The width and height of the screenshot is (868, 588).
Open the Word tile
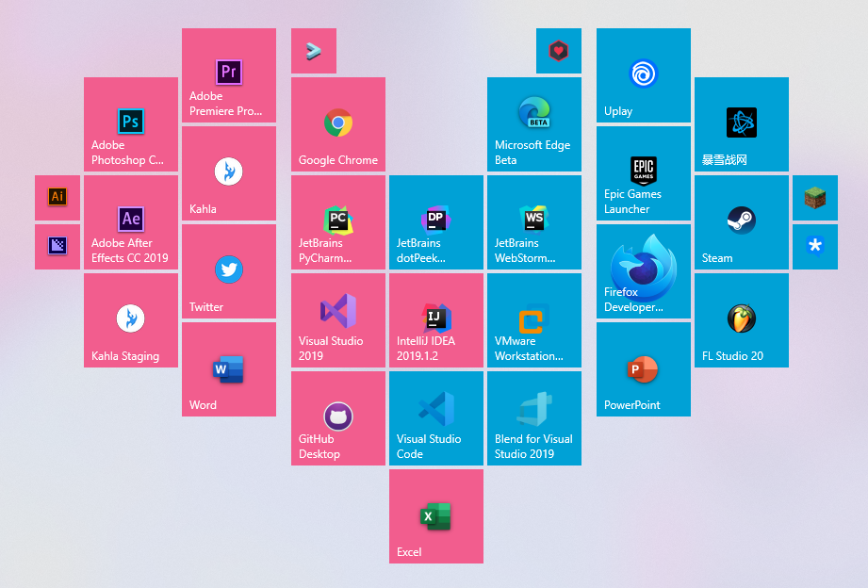coord(229,369)
